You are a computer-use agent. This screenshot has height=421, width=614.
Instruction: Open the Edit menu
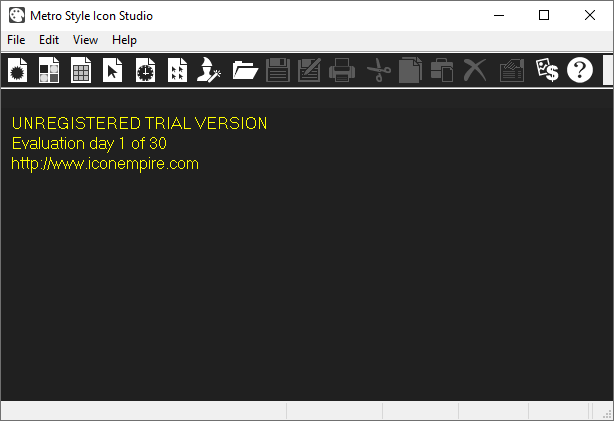click(x=49, y=40)
